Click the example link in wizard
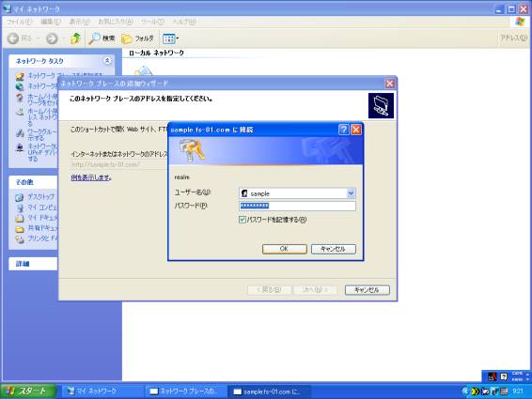This screenshot has width=532, height=399. (x=91, y=177)
